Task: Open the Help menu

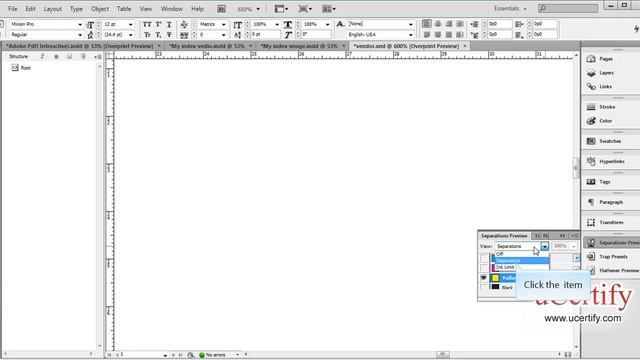Action: click(198, 9)
